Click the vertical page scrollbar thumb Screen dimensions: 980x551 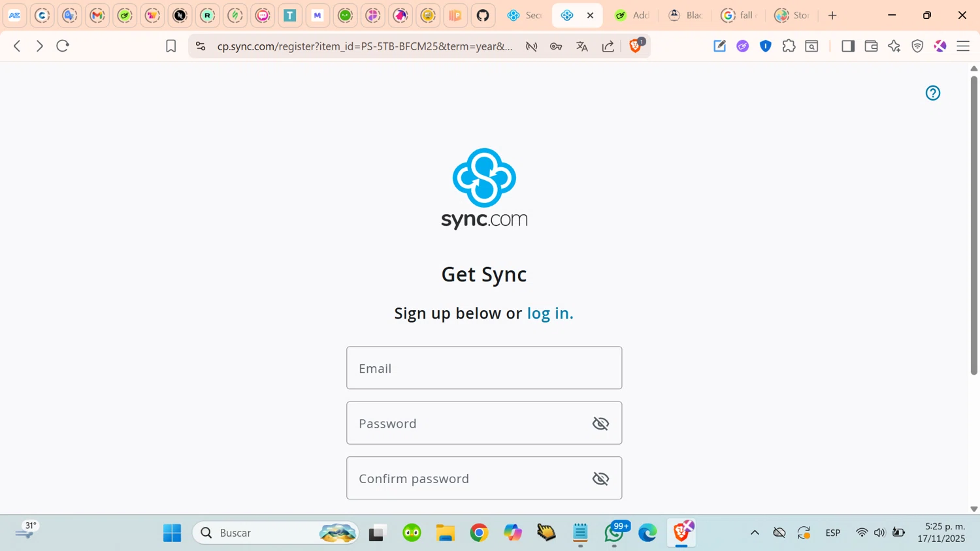click(x=973, y=225)
